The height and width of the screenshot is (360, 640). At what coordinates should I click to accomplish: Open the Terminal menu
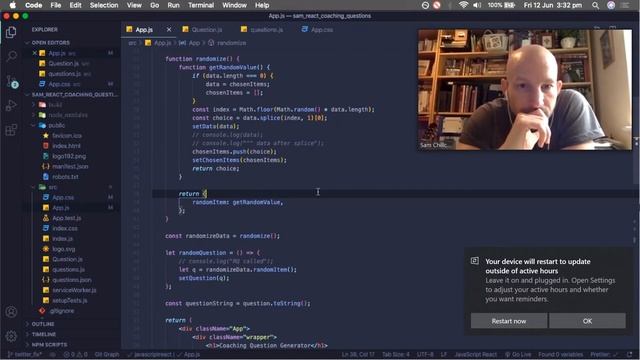coord(201,5)
